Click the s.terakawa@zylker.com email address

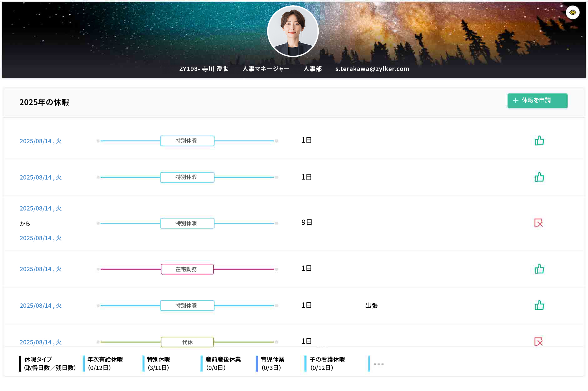pos(372,69)
